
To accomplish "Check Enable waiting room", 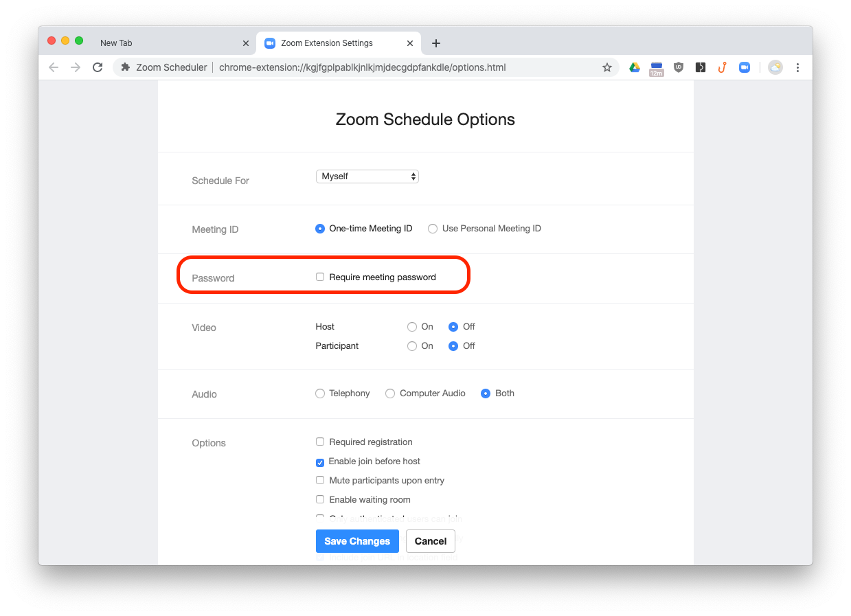I will pyautogui.click(x=320, y=499).
